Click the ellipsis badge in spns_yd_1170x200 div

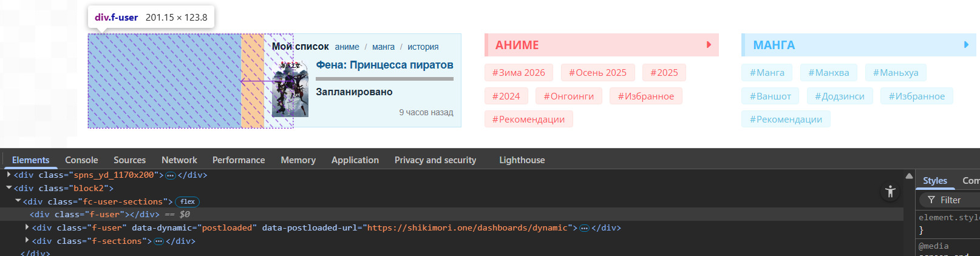click(171, 175)
